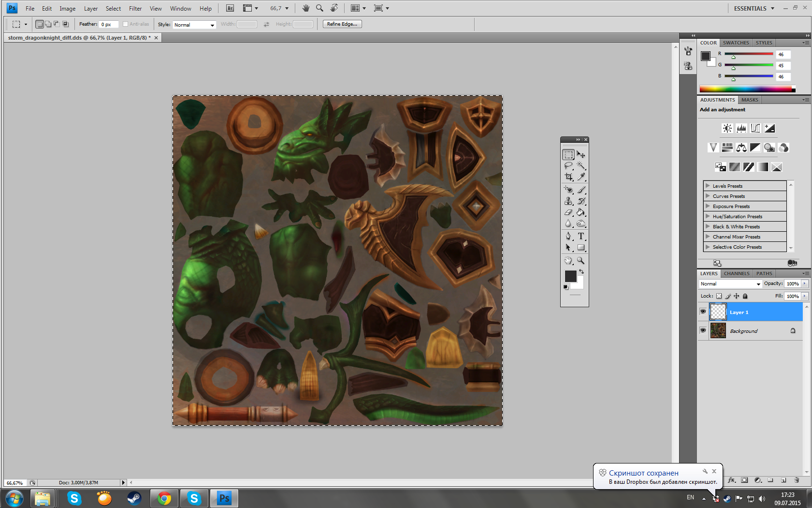Activate the Paint Bucket tool
The height and width of the screenshot is (508, 812).
tap(581, 212)
